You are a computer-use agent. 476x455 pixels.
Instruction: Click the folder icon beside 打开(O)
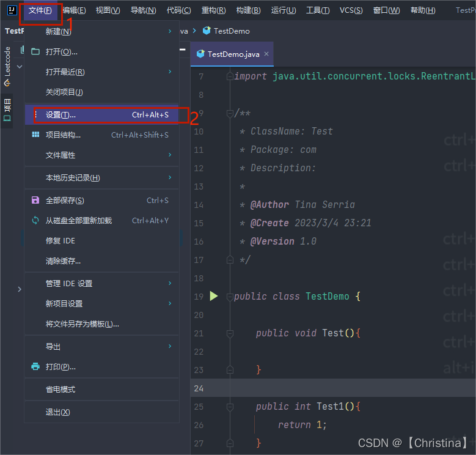[x=35, y=51]
